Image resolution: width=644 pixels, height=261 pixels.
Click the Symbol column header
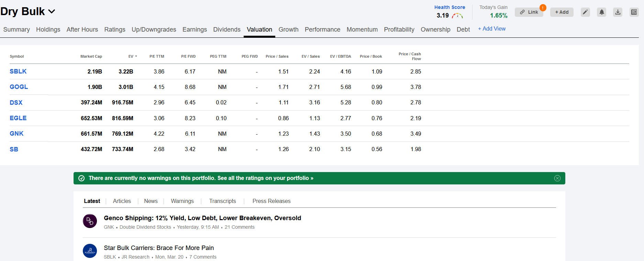[x=17, y=56]
